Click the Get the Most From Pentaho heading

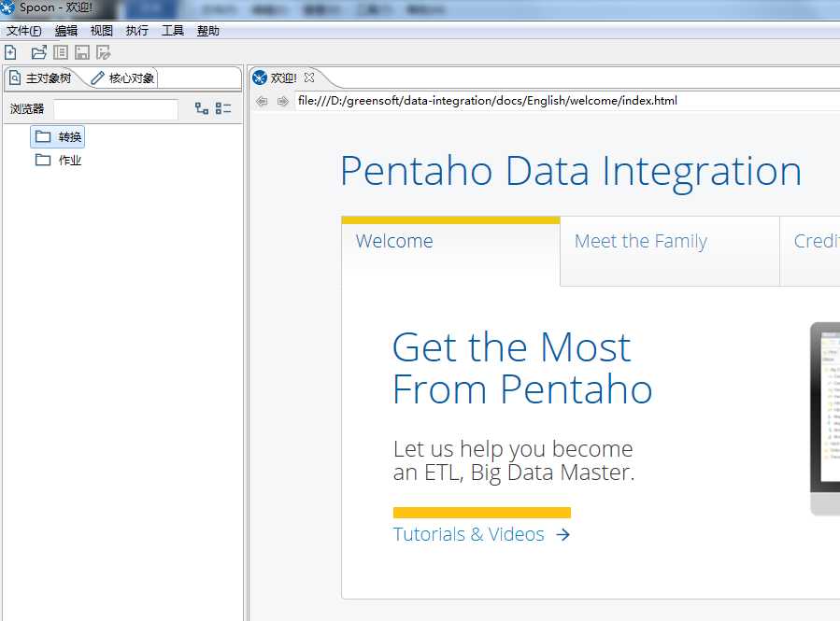tap(522, 368)
